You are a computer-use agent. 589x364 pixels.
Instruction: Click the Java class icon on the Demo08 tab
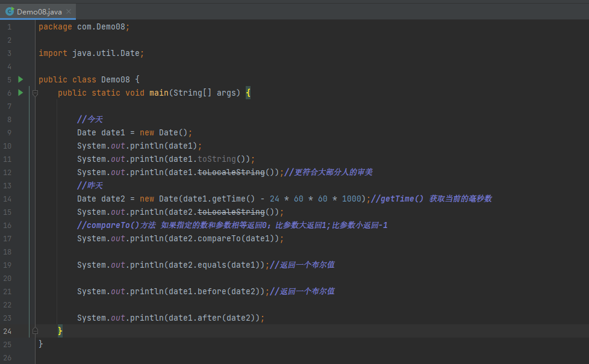(10, 11)
